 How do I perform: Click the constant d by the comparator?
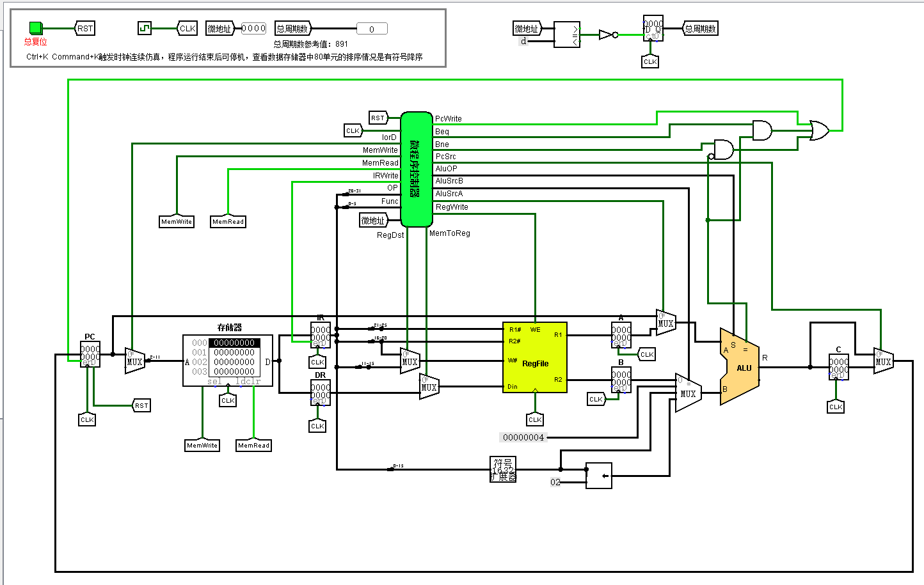523,41
